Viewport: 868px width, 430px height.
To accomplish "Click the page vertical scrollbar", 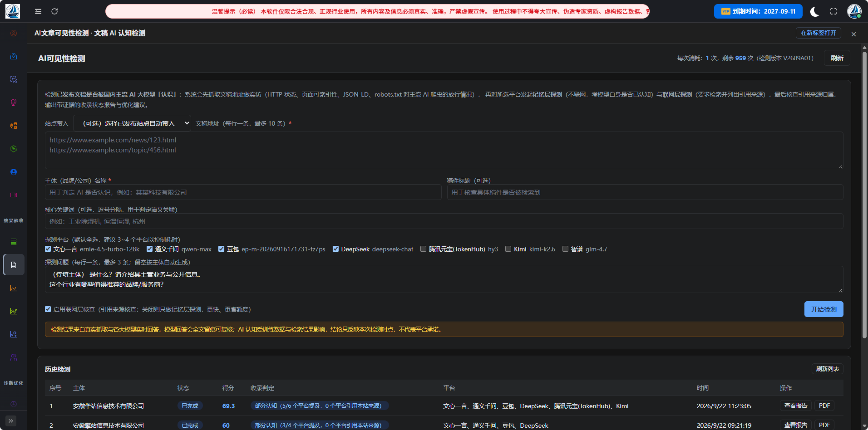I will pos(864,195).
